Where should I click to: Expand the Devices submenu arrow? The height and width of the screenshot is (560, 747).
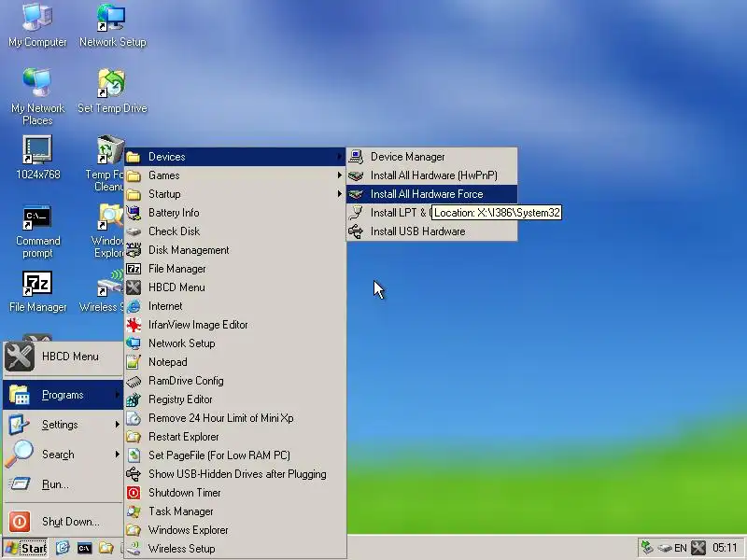339,156
